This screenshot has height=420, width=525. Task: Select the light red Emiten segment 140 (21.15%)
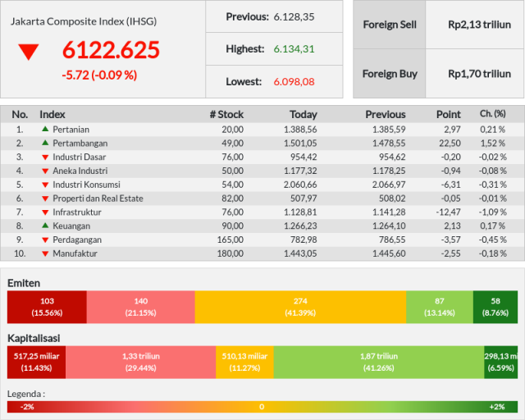pyautogui.click(x=140, y=307)
